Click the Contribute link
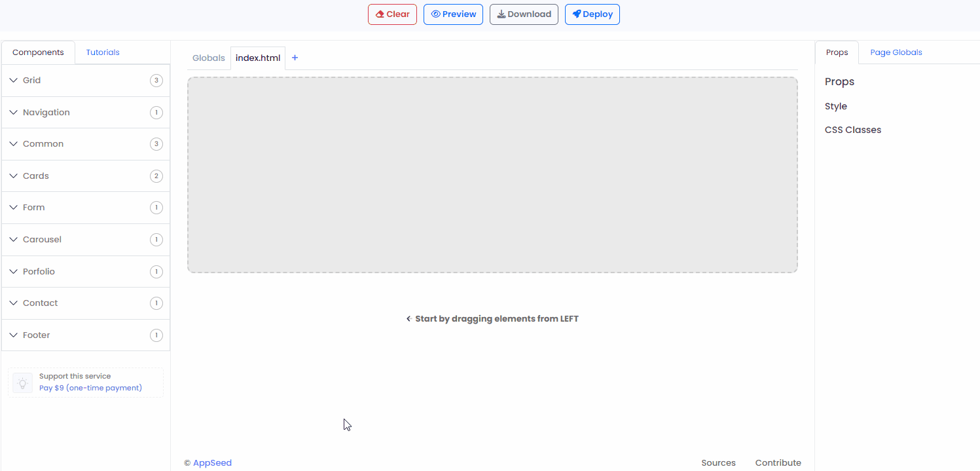Screen dimensions: 980x471 (778, 462)
